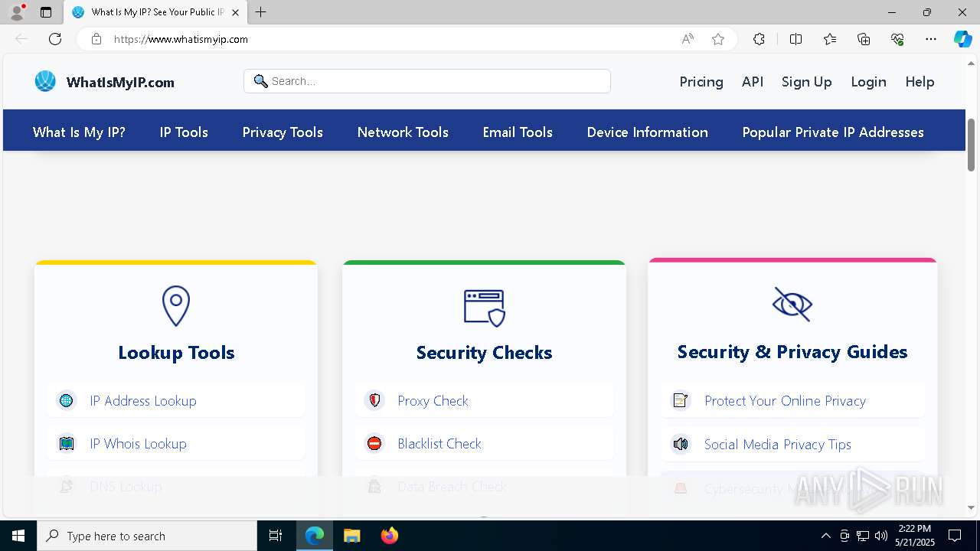This screenshot has width=980, height=551.
Task: Click the magnifier icon in the search box
Action: pos(260,81)
